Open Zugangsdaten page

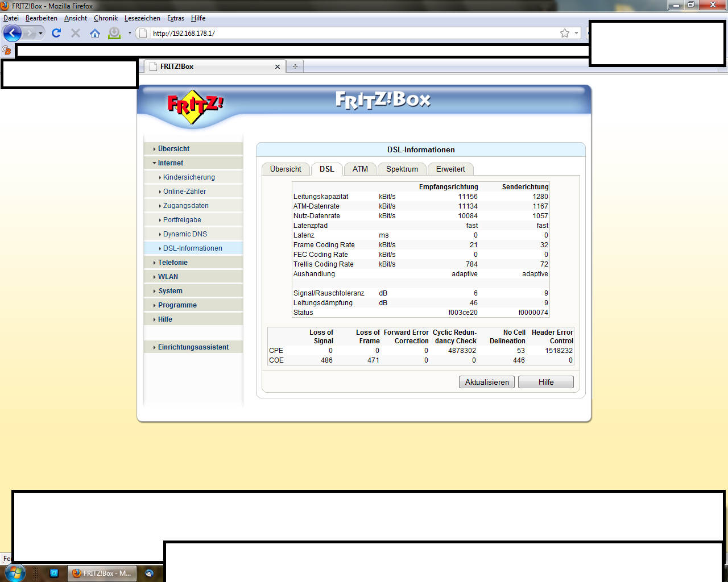pyautogui.click(x=193, y=206)
